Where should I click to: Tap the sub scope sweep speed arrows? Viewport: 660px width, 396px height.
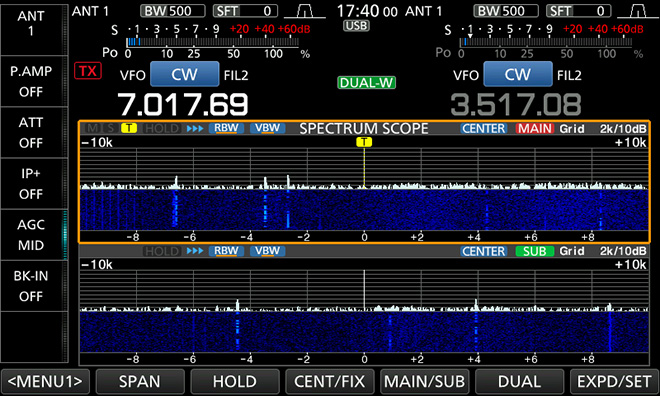195,251
